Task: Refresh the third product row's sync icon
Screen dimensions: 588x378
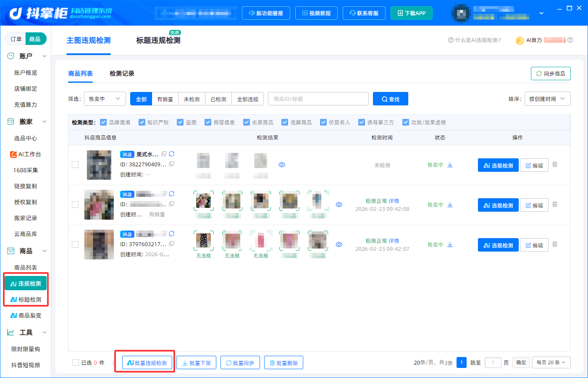Action: click(172, 234)
